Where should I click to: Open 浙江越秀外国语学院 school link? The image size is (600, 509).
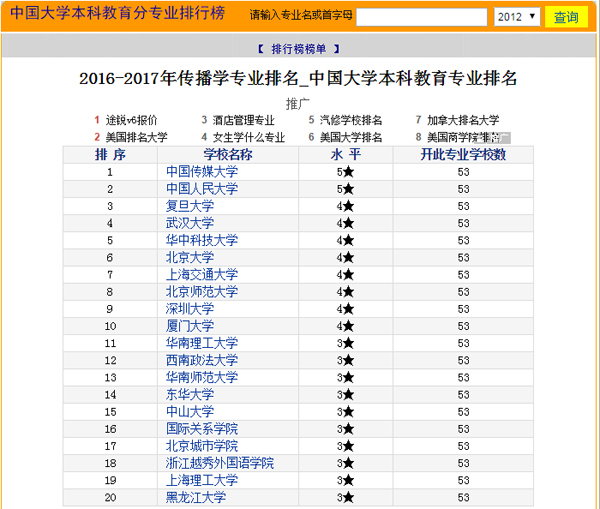pos(220,463)
